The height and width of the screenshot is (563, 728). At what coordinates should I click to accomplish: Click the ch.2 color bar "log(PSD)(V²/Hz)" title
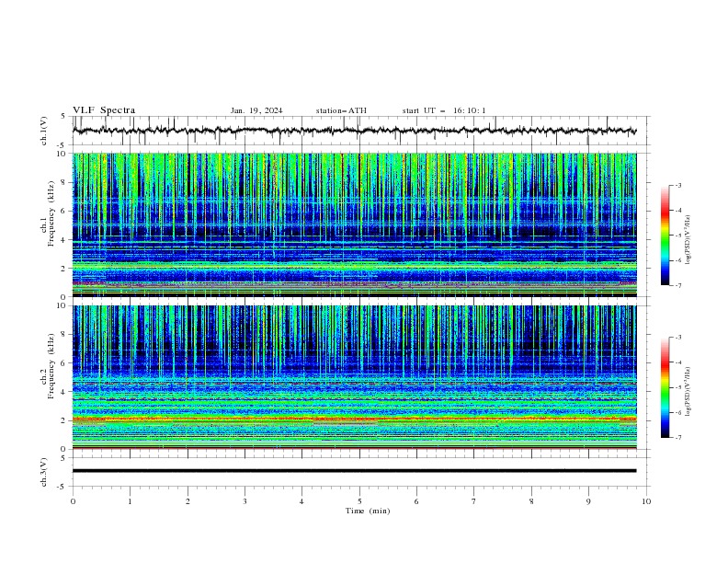point(688,391)
